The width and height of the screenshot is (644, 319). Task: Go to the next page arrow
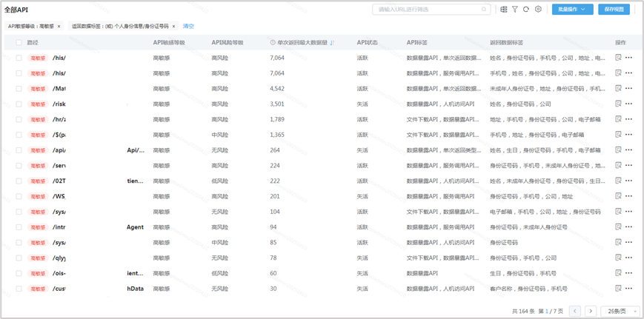pos(591,312)
